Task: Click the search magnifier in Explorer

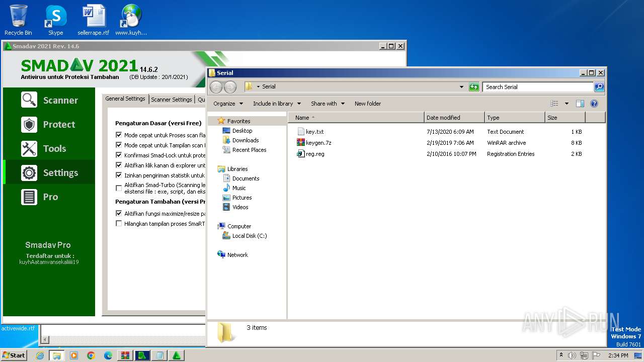Action: (x=599, y=87)
